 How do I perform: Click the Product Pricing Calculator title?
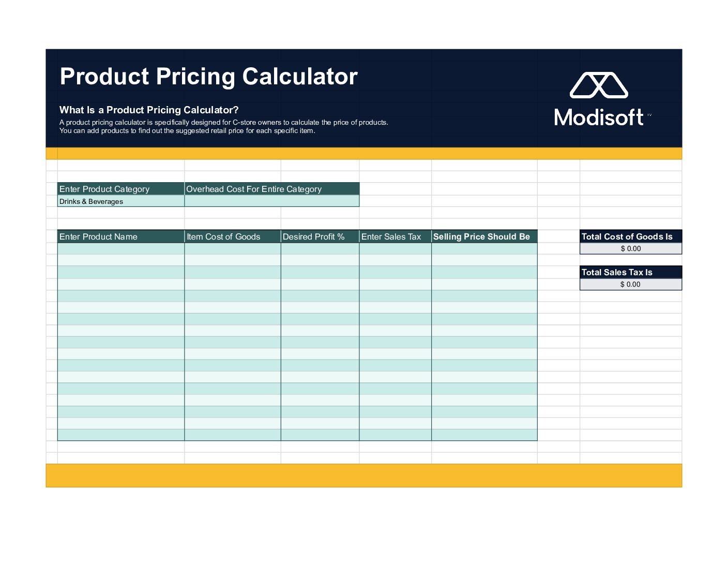(x=209, y=77)
